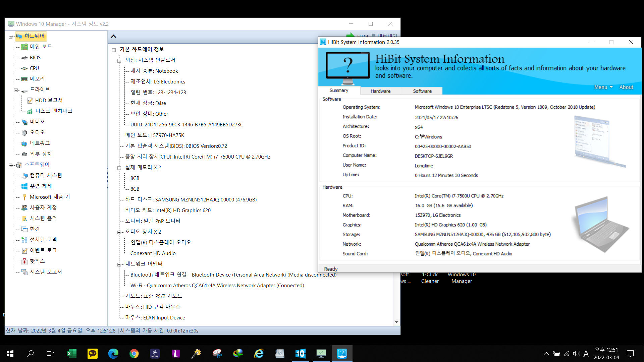Click the Microsoft 제품 키 key icon
Viewport: 644px width, 362px height.
24,197
